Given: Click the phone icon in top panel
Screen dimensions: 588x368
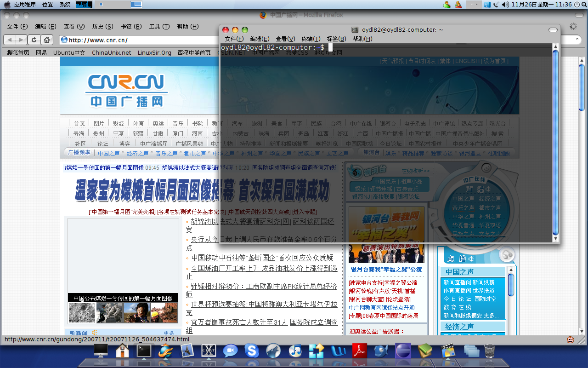Looking at the screenshot, I should [x=497, y=5].
